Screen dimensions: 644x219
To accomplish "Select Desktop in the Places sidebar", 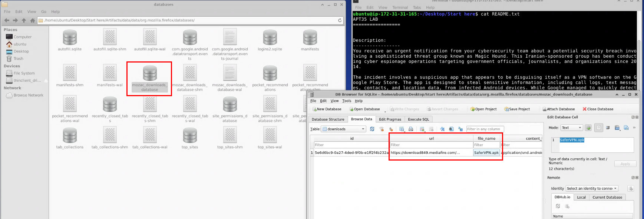I will click(x=21, y=51).
